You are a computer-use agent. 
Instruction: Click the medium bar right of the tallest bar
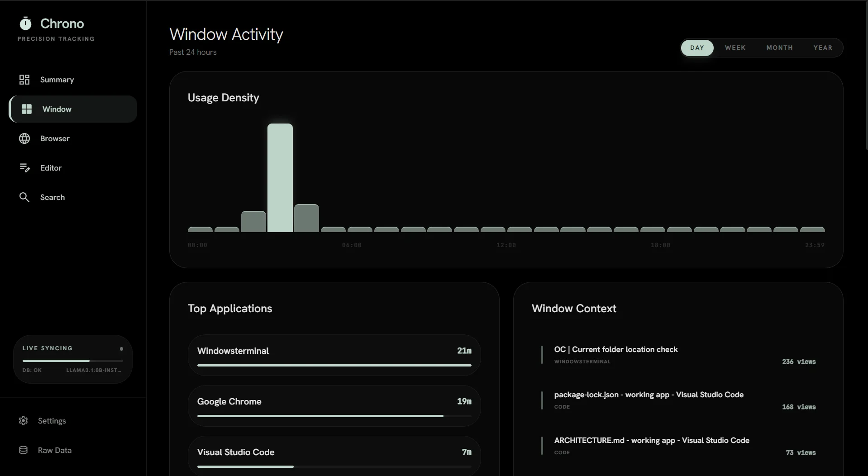click(306, 218)
